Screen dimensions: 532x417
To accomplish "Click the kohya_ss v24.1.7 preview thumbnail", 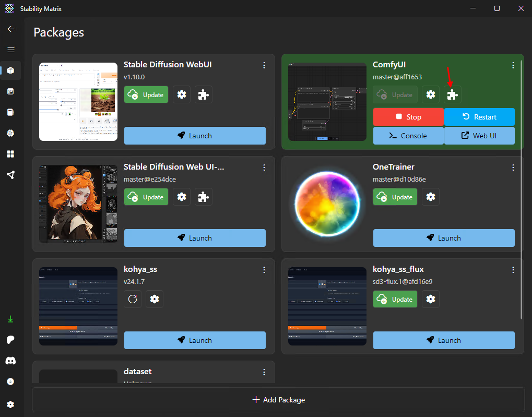I will point(78,306).
